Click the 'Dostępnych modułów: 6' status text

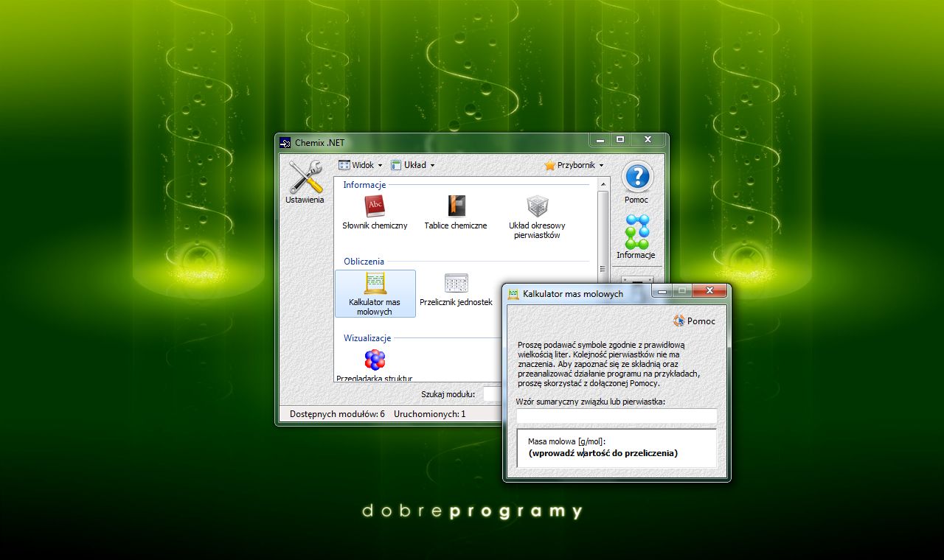click(x=337, y=414)
